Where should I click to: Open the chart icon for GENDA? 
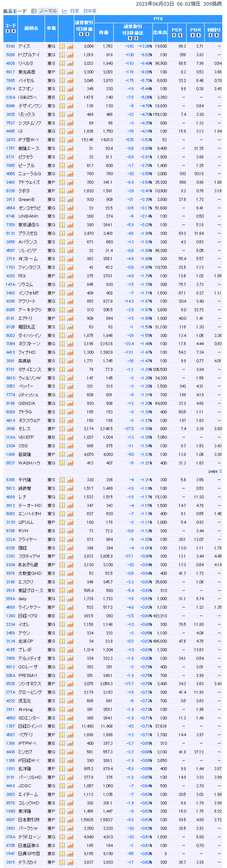tap(70, 403)
